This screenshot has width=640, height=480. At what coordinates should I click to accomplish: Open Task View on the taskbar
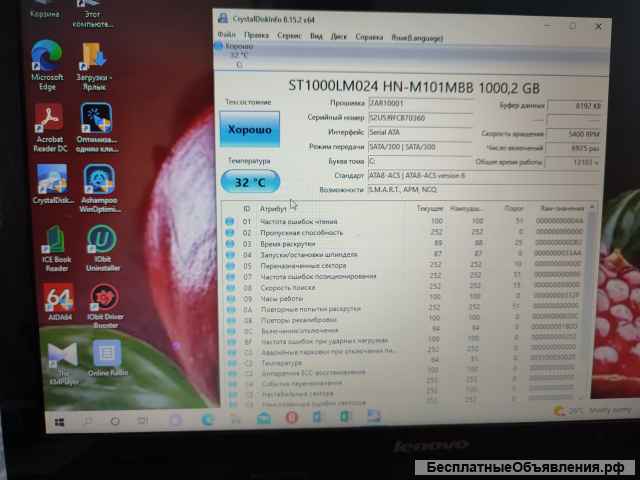[x=142, y=420]
